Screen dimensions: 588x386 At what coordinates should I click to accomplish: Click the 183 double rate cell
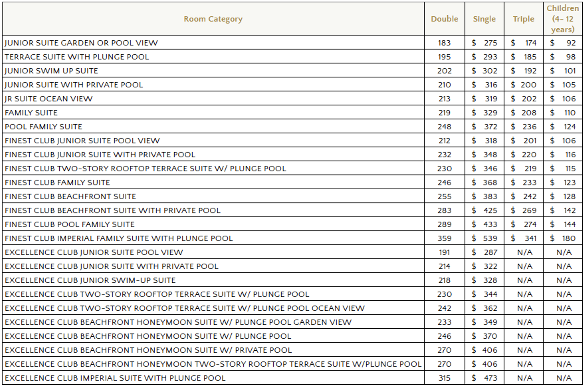click(x=444, y=43)
